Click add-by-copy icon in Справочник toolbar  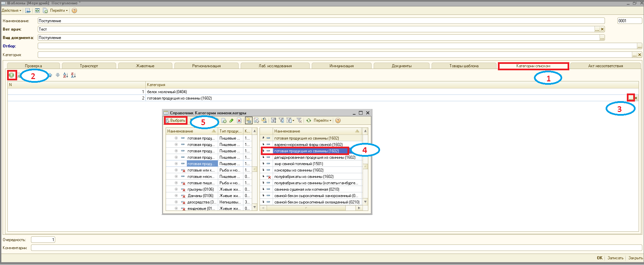pyautogui.click(x=224, y=120)
